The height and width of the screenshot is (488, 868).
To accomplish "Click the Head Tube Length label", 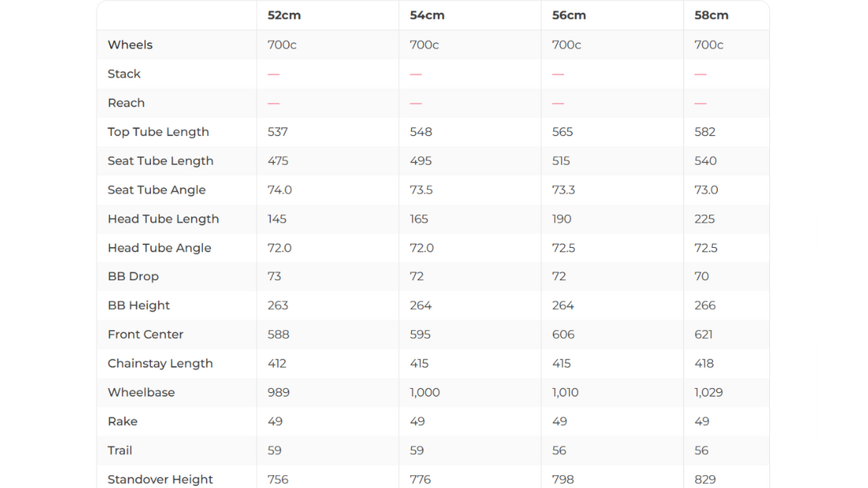I will pos(163,219).
